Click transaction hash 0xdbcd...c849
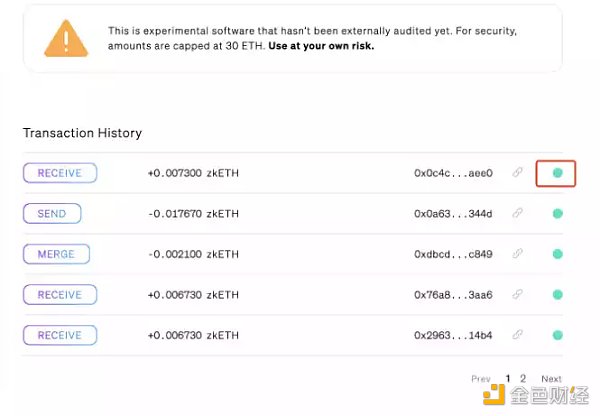 click(453, 254)
